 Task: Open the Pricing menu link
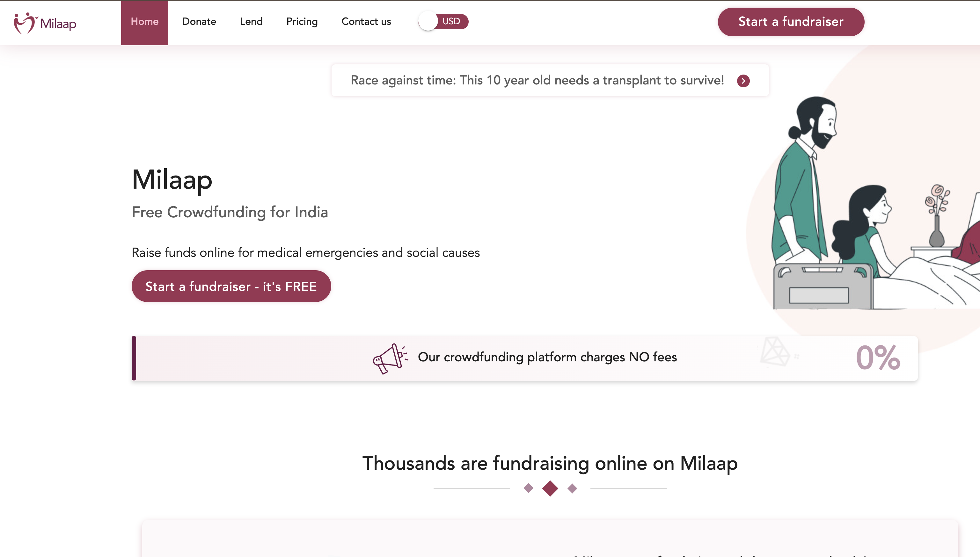pyautogui.click(x=302, y=22)
